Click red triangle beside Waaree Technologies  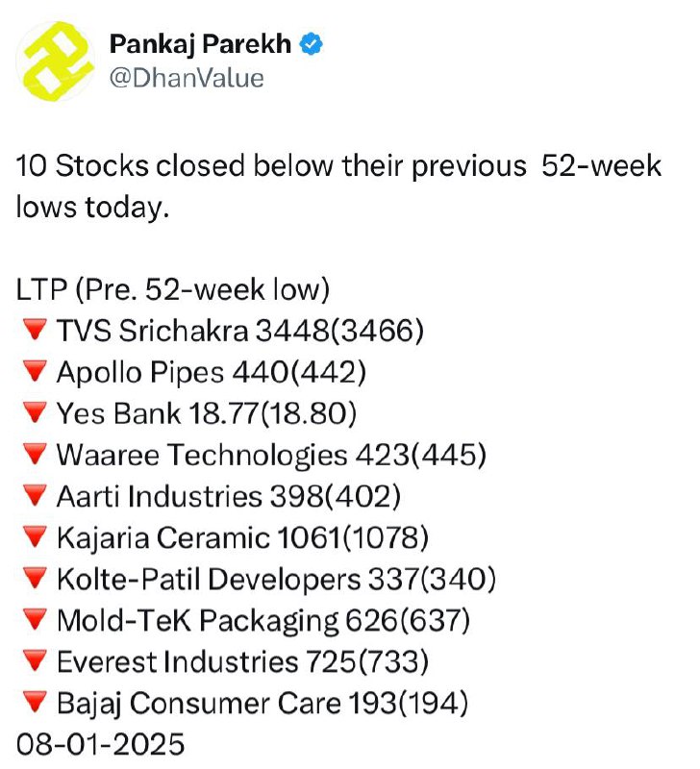[x=35, y=453]
